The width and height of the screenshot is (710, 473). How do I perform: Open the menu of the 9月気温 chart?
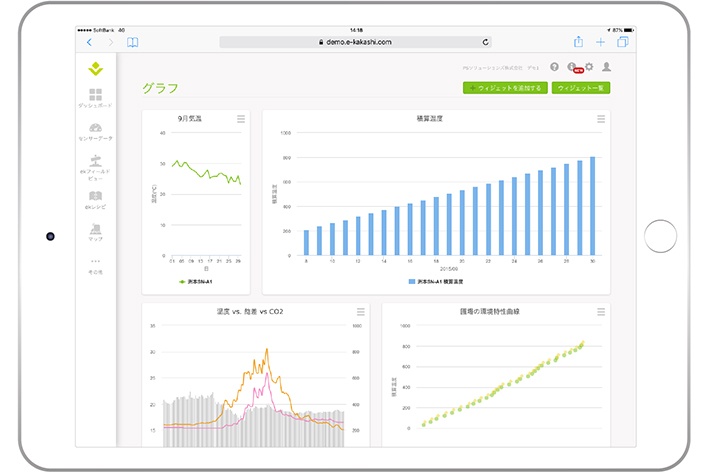(241, 119)
